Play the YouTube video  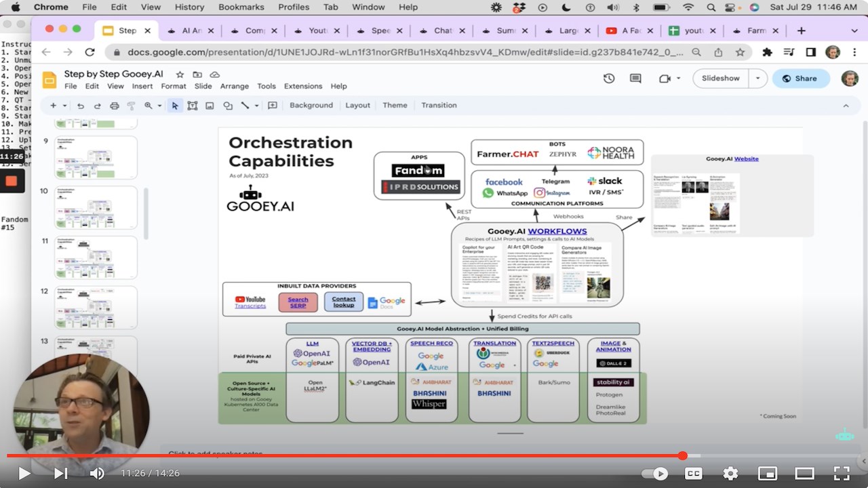(24, 473)
